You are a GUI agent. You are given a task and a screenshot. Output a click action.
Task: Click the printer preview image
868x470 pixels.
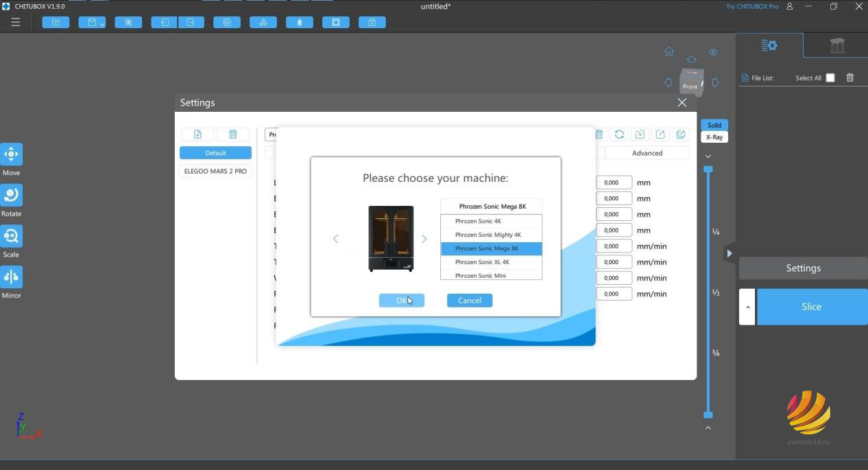pos(391,239)
